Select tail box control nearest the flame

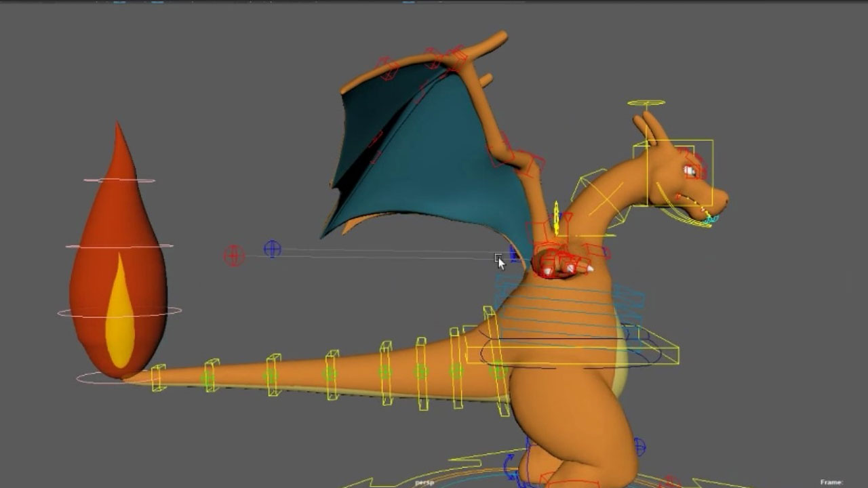pos(158,378)
